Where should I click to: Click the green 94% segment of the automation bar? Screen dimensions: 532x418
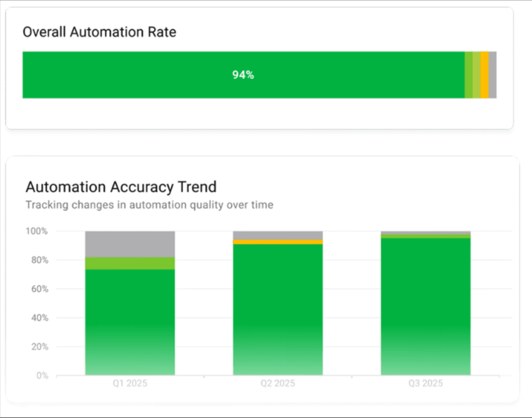coord(243,74)
